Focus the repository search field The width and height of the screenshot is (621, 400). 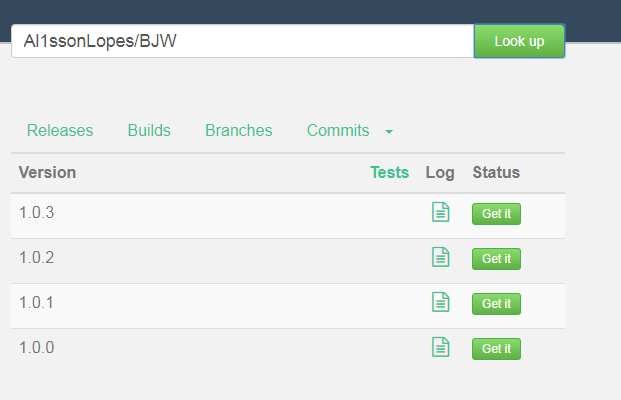(x=243, y=41)
